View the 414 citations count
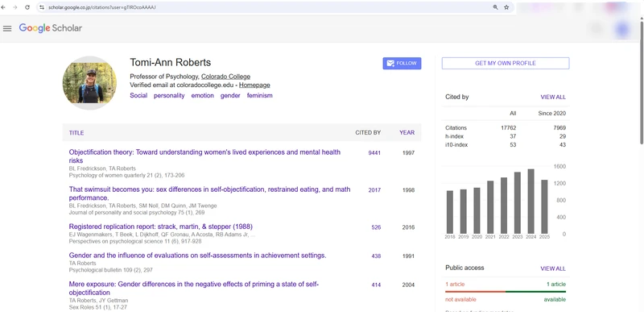644x312 pixels. click(376, 285)
